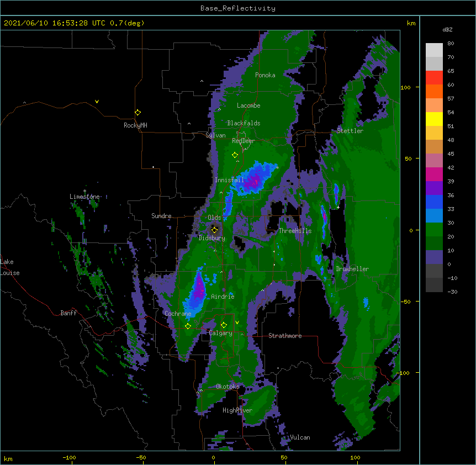Click the bright green swatch in the dBZ legend

coord(434,230)
